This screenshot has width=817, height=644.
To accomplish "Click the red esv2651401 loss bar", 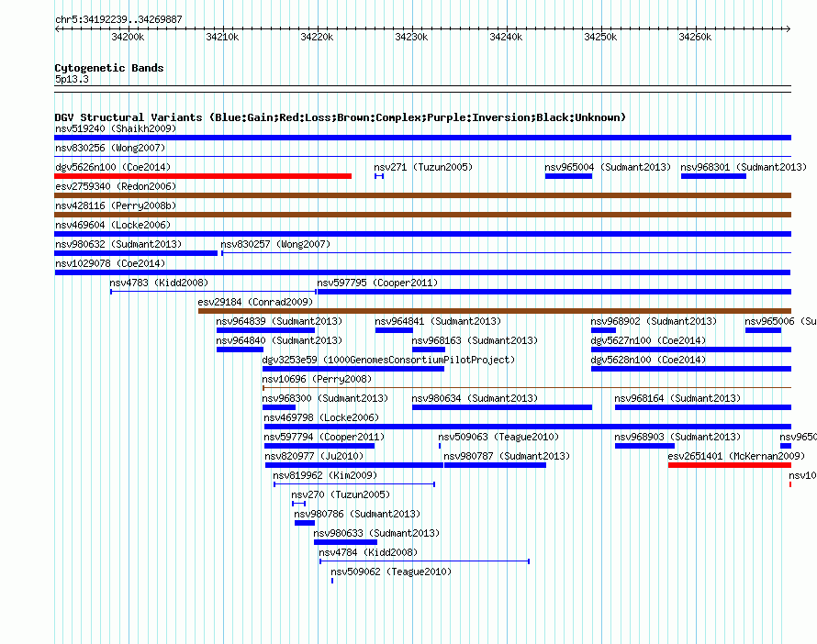I will [730, 465].
